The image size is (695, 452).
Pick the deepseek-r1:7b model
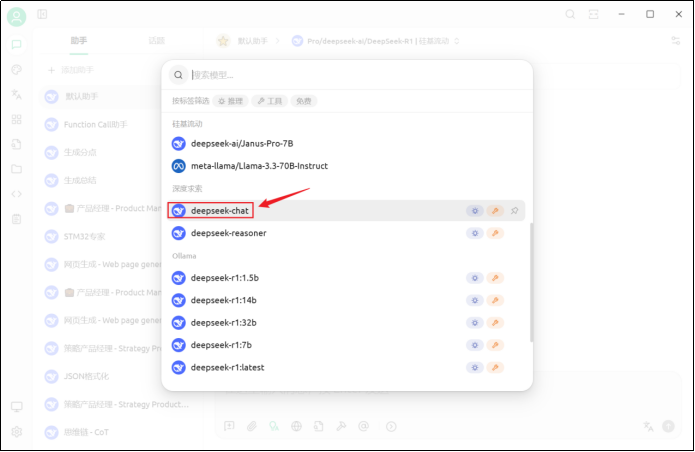pyautogui.click(x=348, y=345)
